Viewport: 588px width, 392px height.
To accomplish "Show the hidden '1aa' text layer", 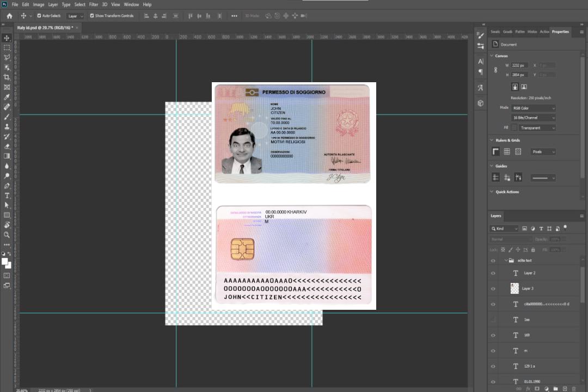I will 493,320.
